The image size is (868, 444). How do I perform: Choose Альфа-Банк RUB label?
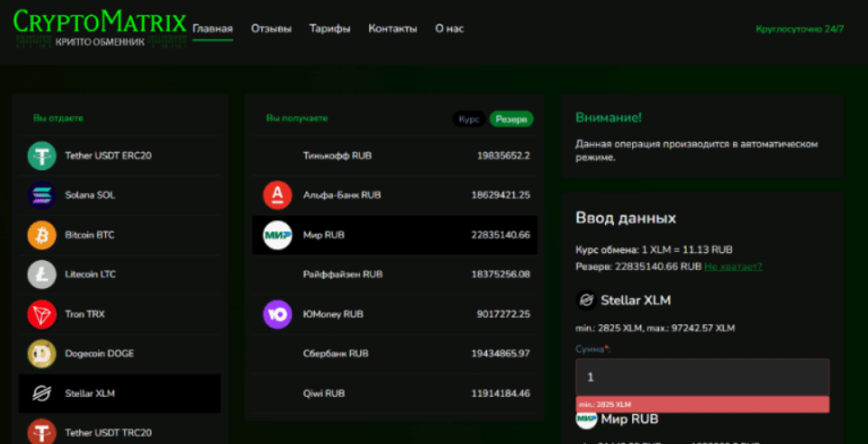[x=342, y=195]
